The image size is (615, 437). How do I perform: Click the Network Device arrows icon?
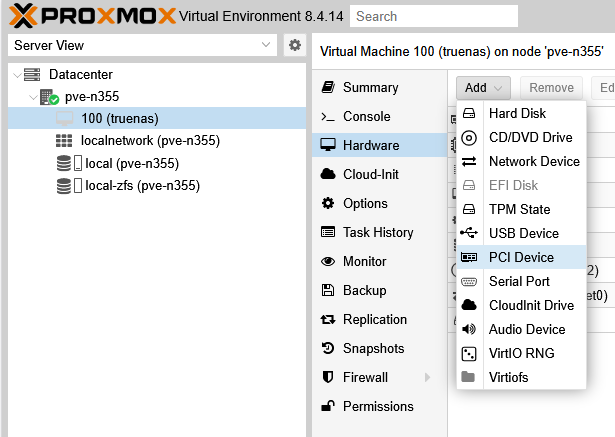click(x=469, y=161)
